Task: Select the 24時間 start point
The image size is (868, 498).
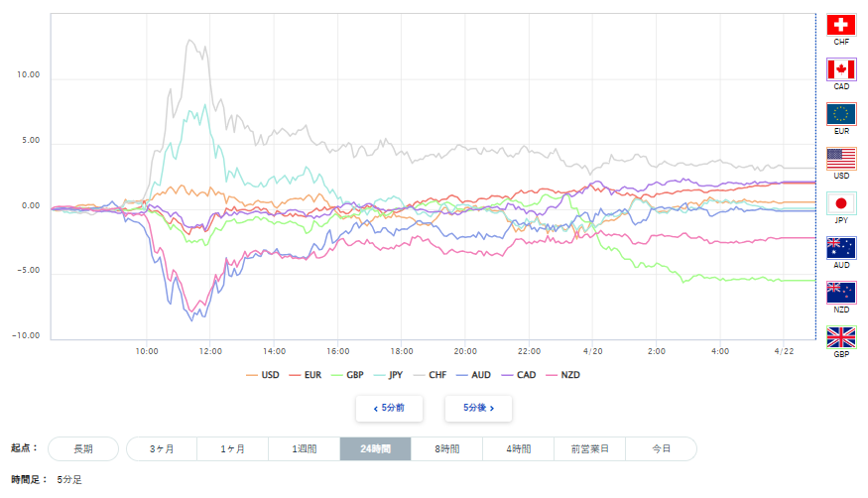Action: tap(375, 448)
